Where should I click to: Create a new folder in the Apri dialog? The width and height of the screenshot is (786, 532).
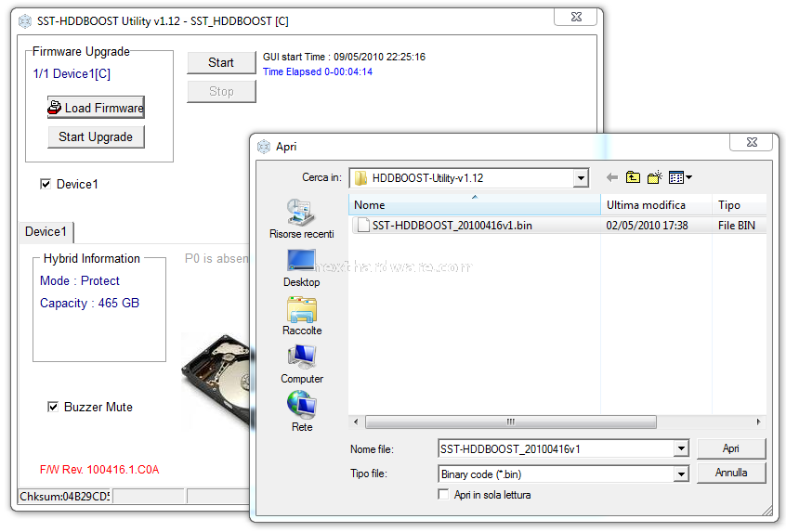point(655,177)
